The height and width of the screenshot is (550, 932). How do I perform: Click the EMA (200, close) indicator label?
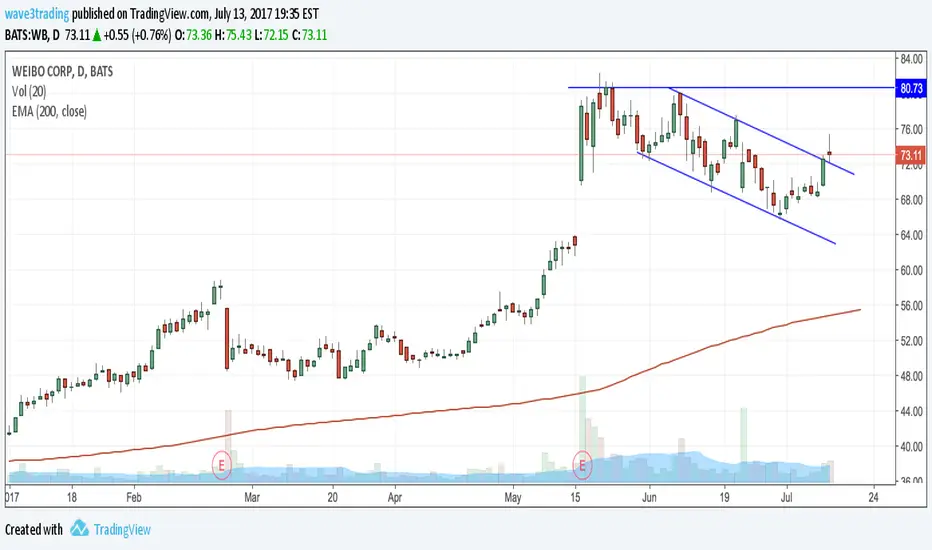[x=49, y=111]
